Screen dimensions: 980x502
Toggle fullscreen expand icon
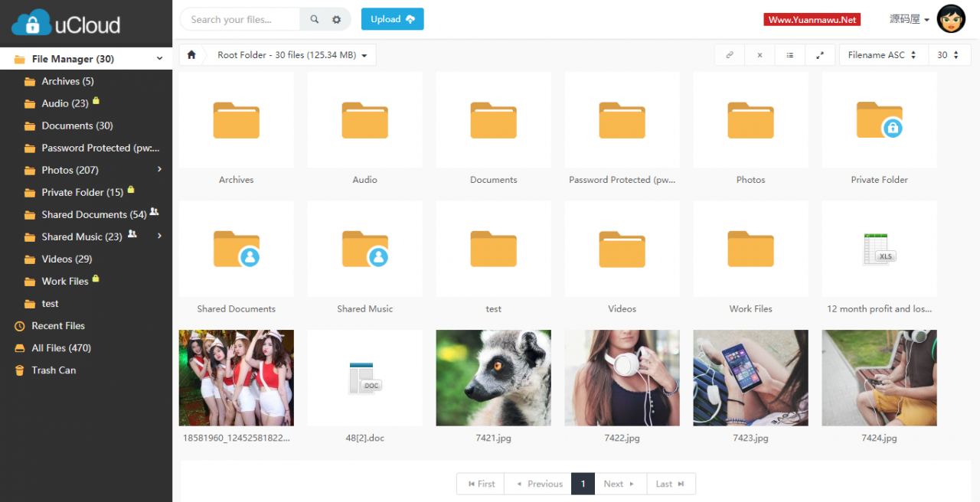[x=820, y=55]
